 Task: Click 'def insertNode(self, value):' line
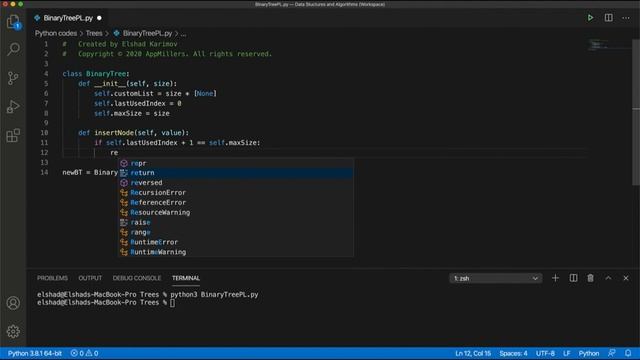(133, 133)
